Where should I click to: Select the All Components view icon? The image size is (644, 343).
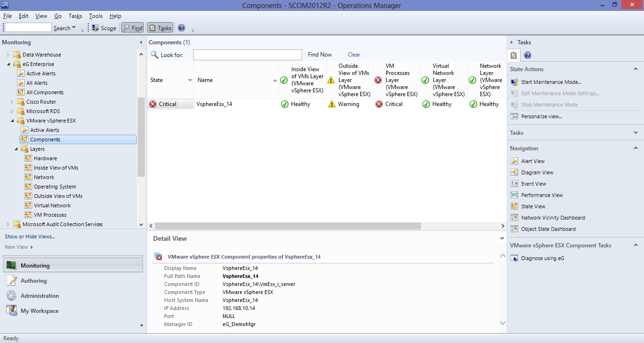pos(21,92)
